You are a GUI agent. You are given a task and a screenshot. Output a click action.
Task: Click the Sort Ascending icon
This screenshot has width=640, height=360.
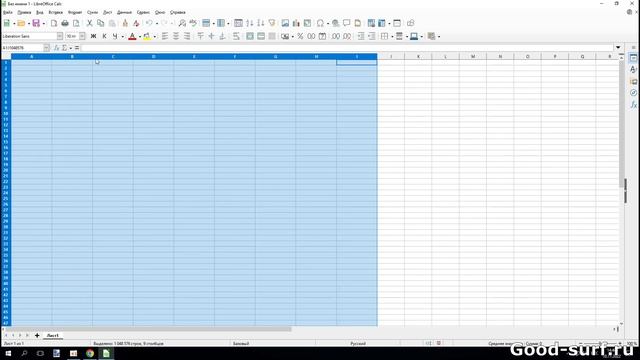coord(249,23)
